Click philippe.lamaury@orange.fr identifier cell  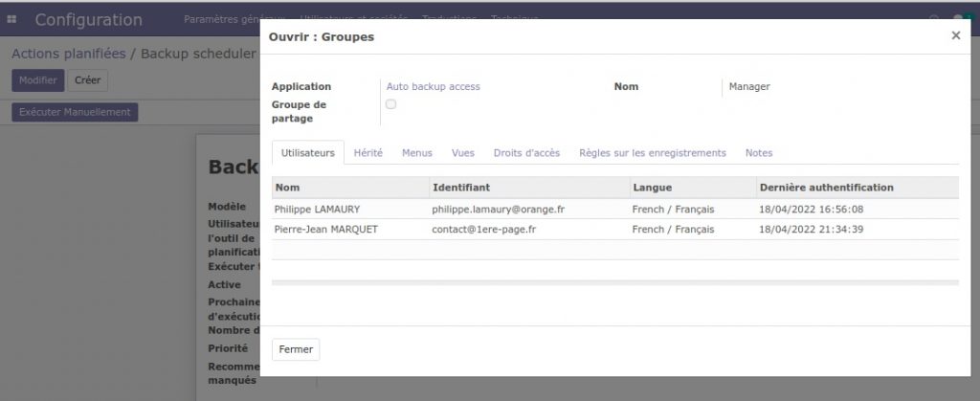498,210
